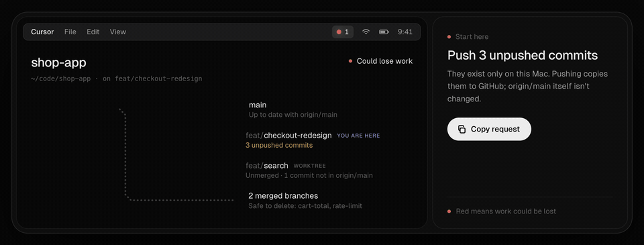The height and width of the screenshot is (245, 644).
Task: Select the main branch row
Action: 293,109
